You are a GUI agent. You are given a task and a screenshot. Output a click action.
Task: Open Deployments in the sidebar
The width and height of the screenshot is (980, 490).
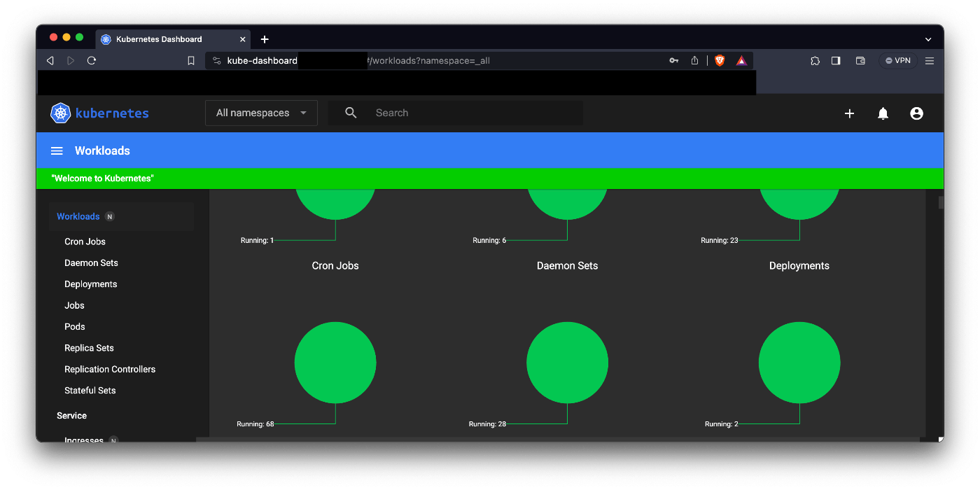(x=90, y=284)
